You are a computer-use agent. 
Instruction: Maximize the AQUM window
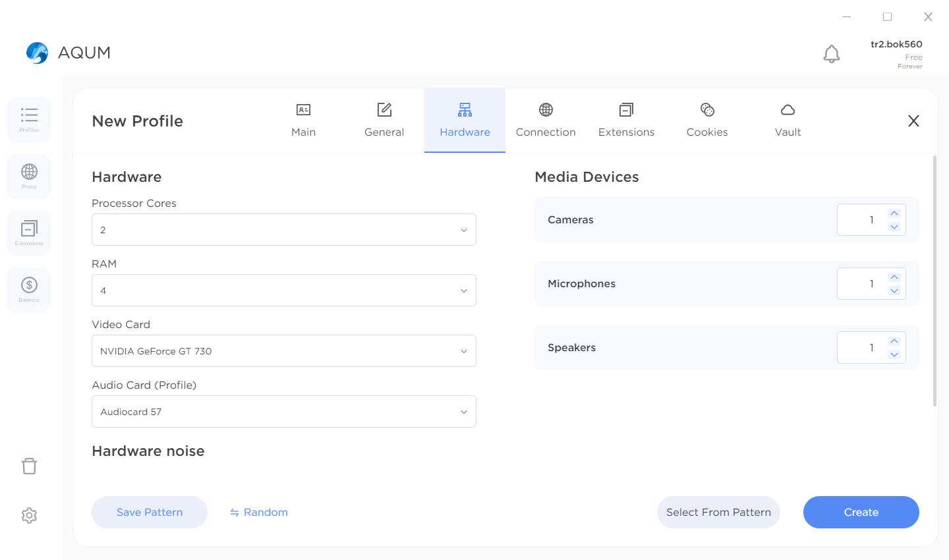(x=888, y=16)
